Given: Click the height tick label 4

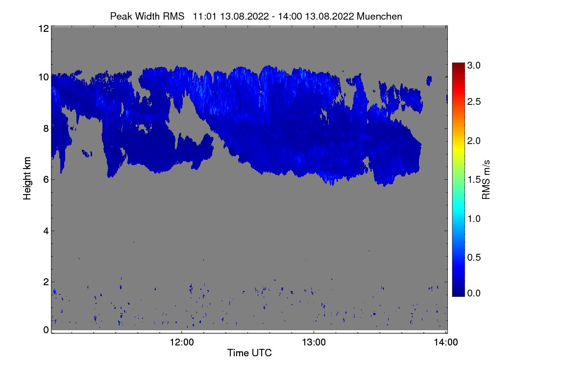Looking at the screenshot, I should point(46,230).
